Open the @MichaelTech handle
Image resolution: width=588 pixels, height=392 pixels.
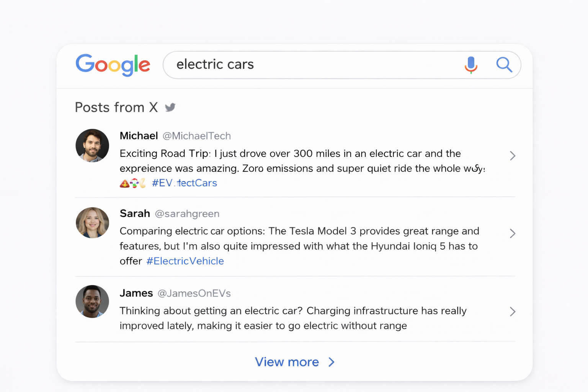pyautogui.click(x=197, y=136)
